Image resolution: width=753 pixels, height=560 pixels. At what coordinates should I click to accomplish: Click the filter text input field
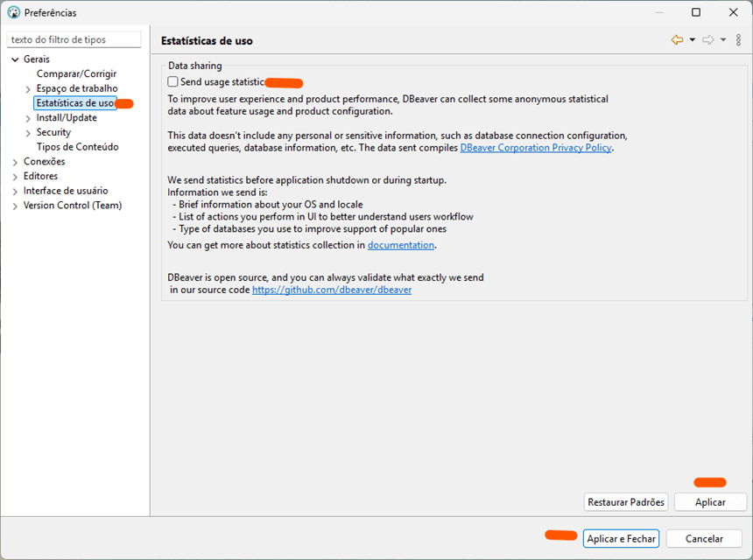click(74, 39)
